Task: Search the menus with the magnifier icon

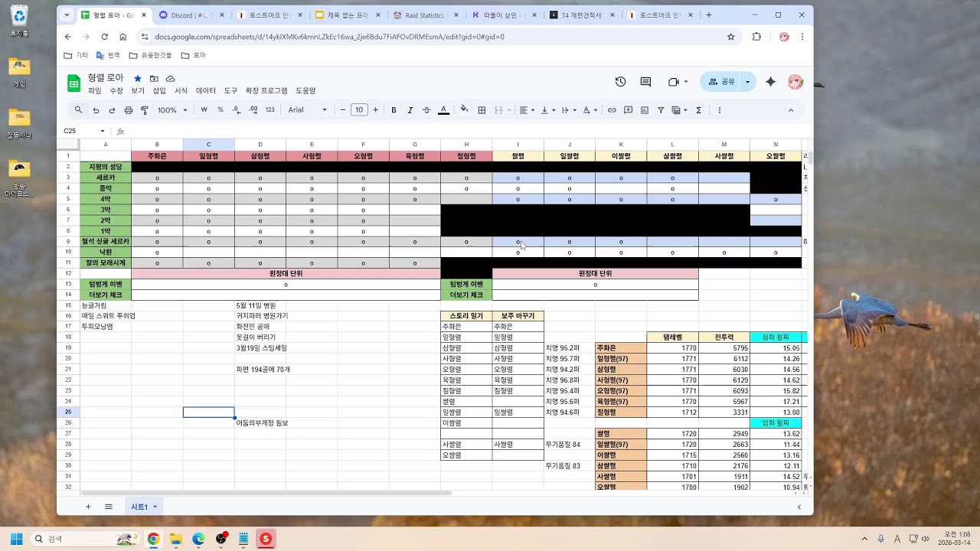Action: [78, 110]
